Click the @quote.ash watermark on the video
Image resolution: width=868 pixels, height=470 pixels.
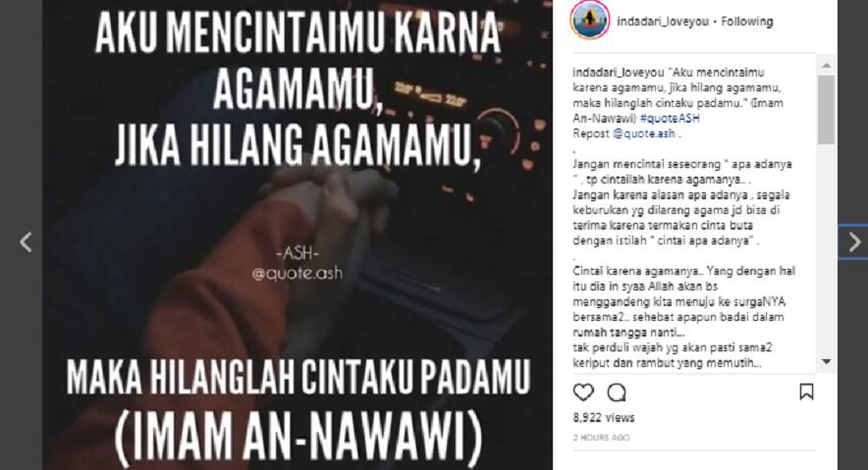(298, 273)
